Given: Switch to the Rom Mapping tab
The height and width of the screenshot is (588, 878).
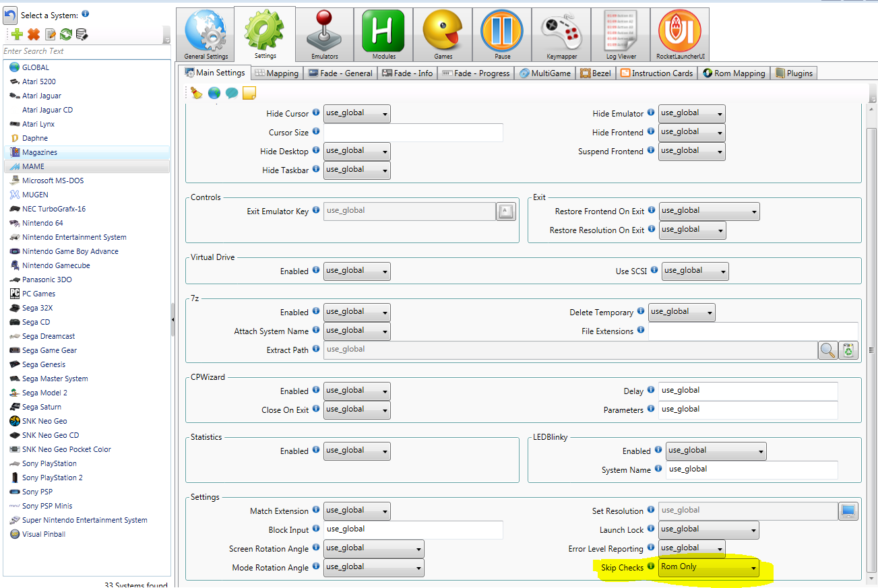Looking at the screenshot, I should point(734,73).
